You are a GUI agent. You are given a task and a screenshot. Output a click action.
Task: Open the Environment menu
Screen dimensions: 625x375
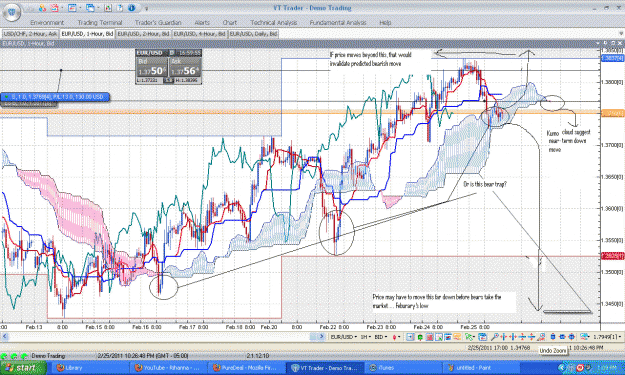coord(47,23)
